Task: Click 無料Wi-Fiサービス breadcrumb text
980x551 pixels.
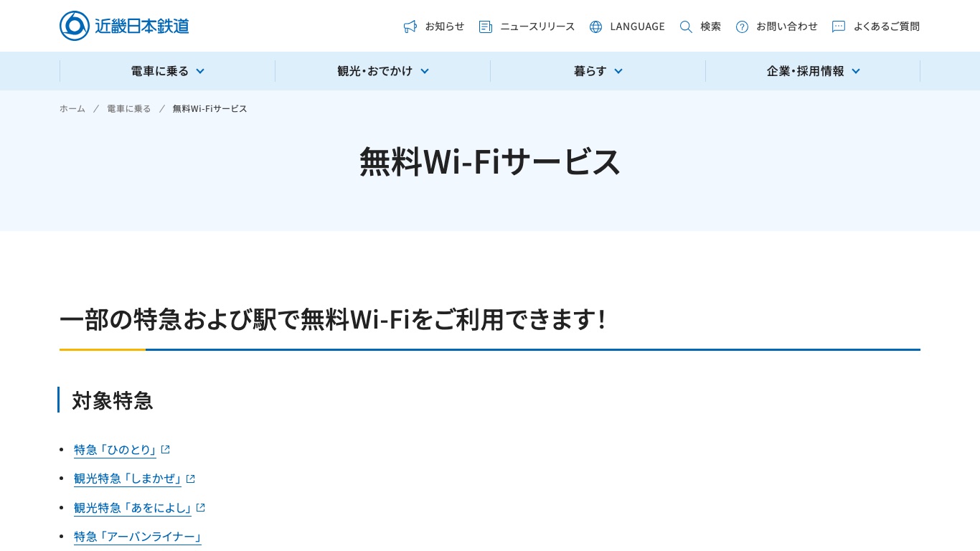Action: point(209,108)
